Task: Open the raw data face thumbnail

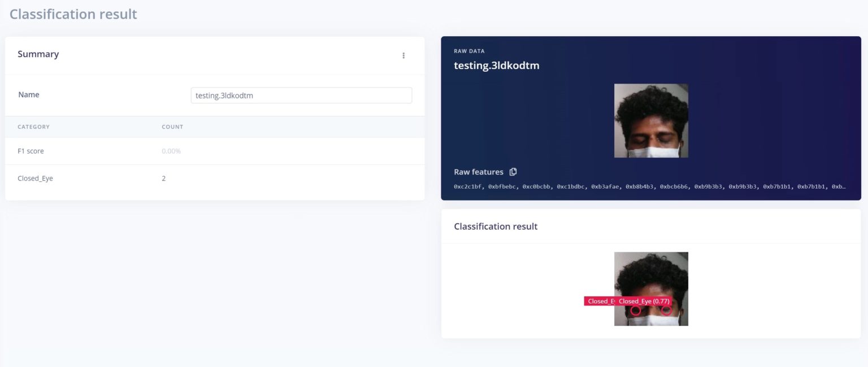Action: click(651, 120)
